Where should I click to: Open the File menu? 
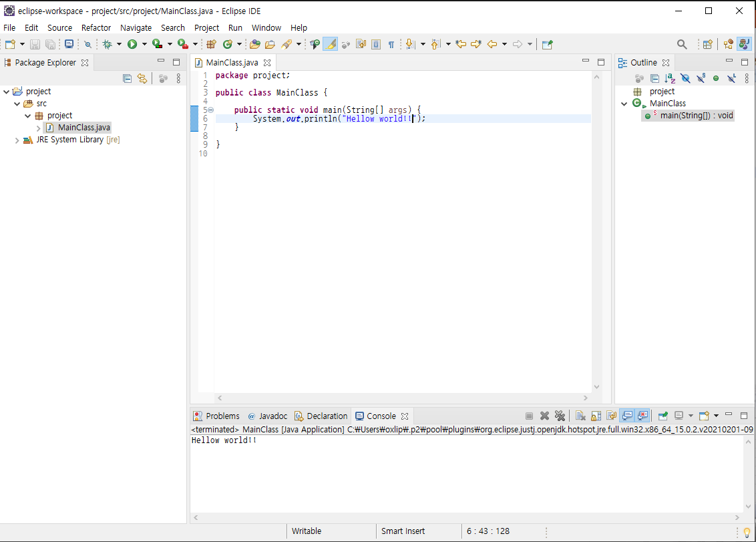9,27
